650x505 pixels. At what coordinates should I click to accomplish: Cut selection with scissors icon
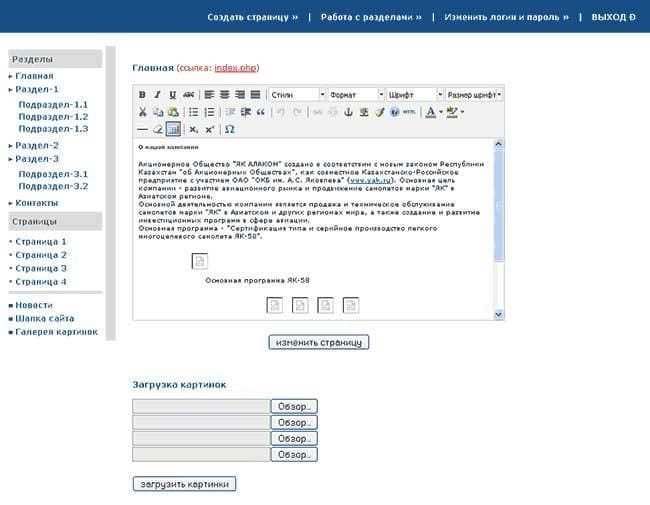coord(142,112)
